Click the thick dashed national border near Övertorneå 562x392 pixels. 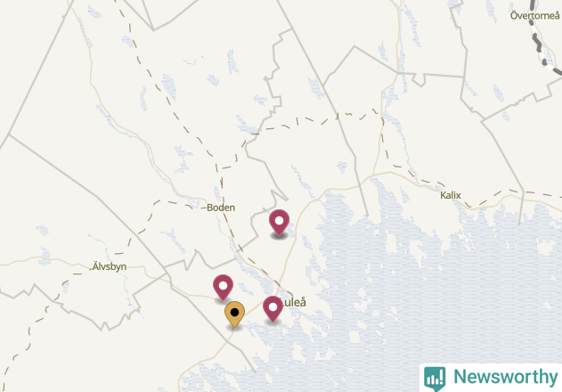[x=538, y=41]
